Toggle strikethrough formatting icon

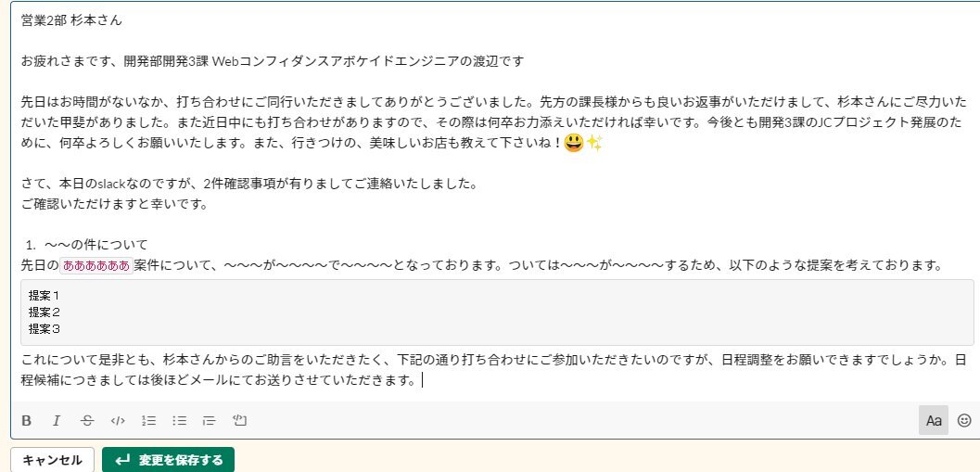[87, 421]
